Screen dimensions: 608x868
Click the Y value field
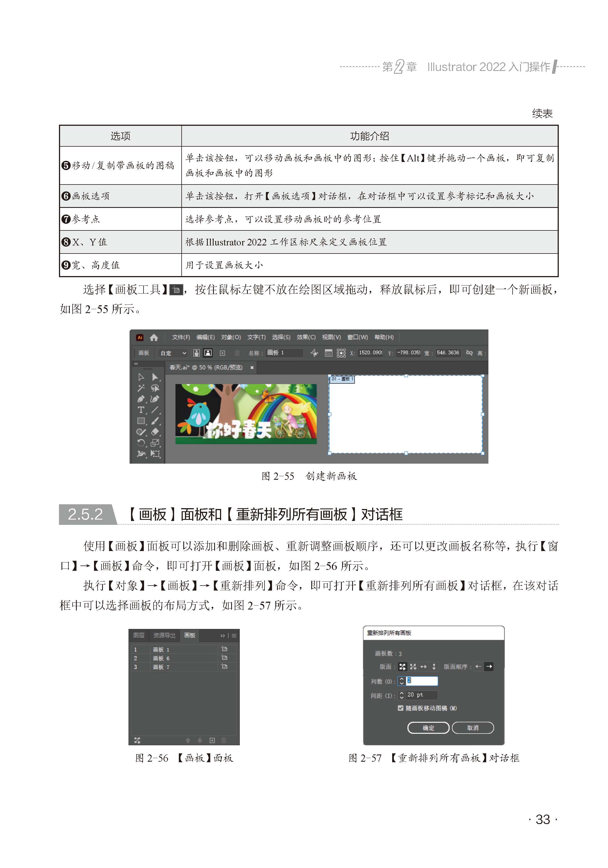[409, 353]
